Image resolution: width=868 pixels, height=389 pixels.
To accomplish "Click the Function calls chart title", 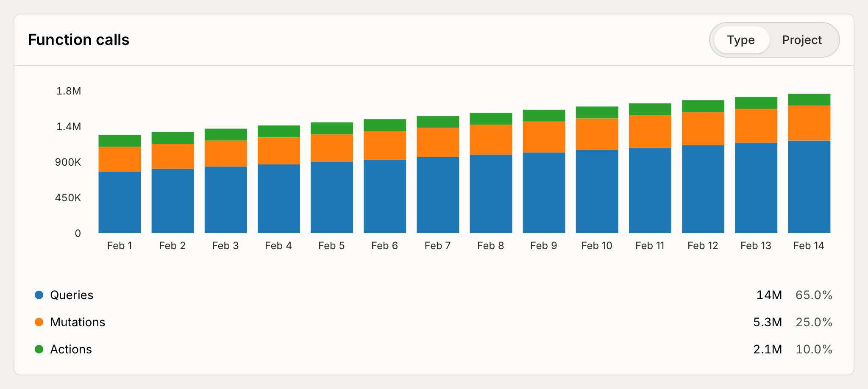I will pos(79,39).
